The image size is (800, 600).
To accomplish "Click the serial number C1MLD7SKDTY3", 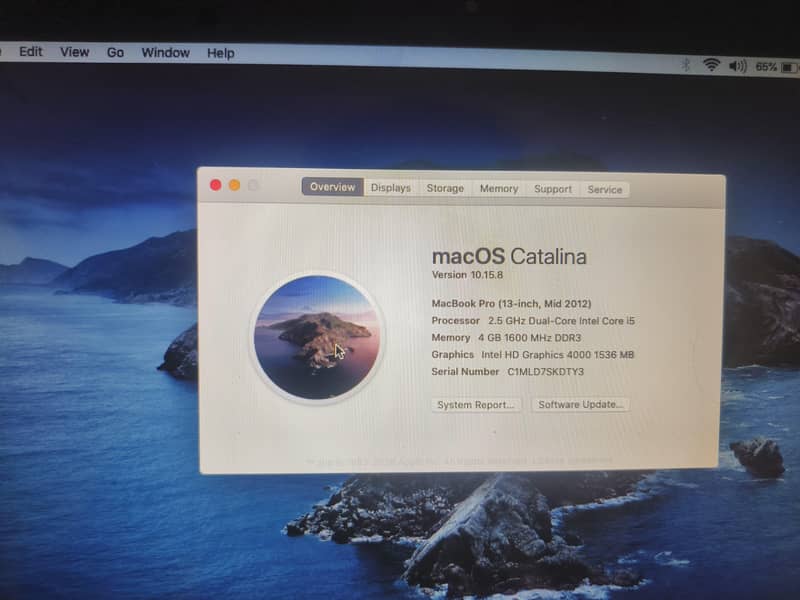I will point(545,371).
